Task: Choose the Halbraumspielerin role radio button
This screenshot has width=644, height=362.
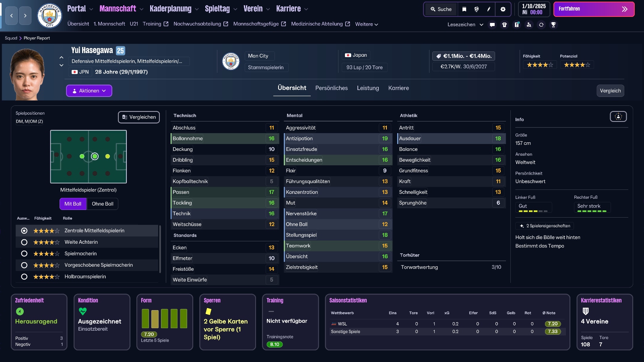Action: point(24,277)
